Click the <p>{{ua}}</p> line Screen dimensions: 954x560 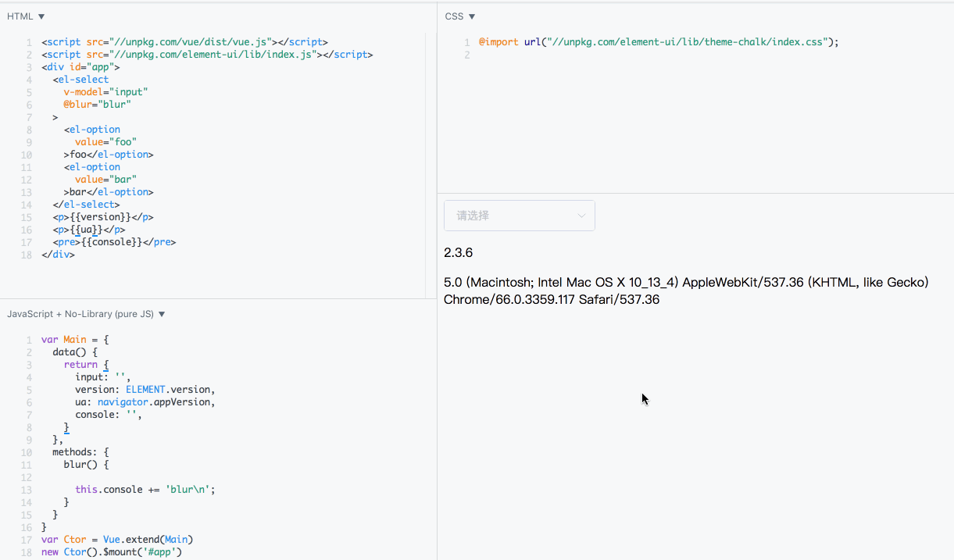click(x=89, y=230)
